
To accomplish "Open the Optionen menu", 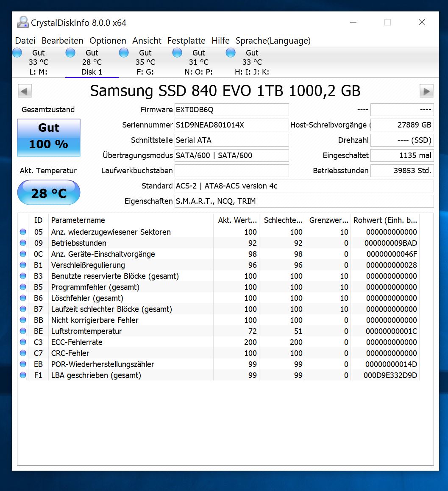I will (108, 41).
